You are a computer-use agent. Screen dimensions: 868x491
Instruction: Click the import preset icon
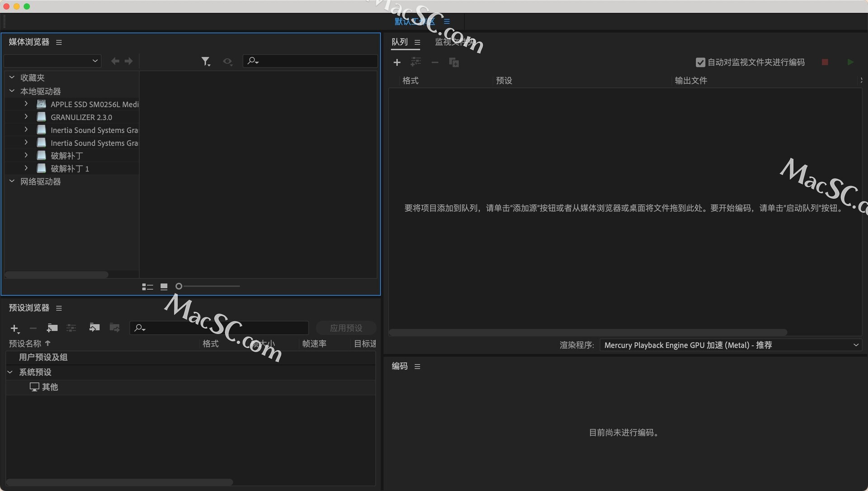94,328
